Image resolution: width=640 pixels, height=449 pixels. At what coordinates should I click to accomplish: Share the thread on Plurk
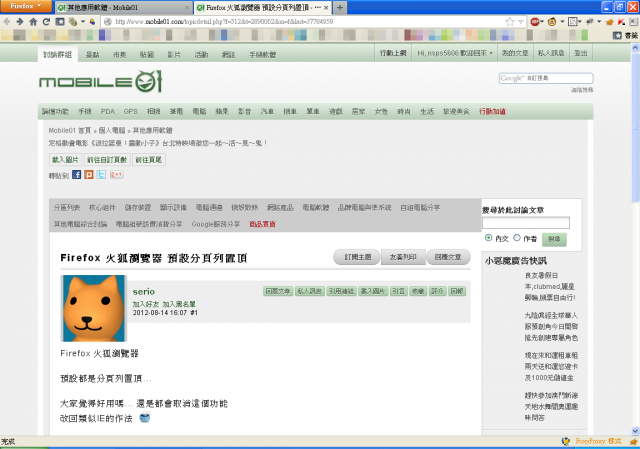click(89, 175)
